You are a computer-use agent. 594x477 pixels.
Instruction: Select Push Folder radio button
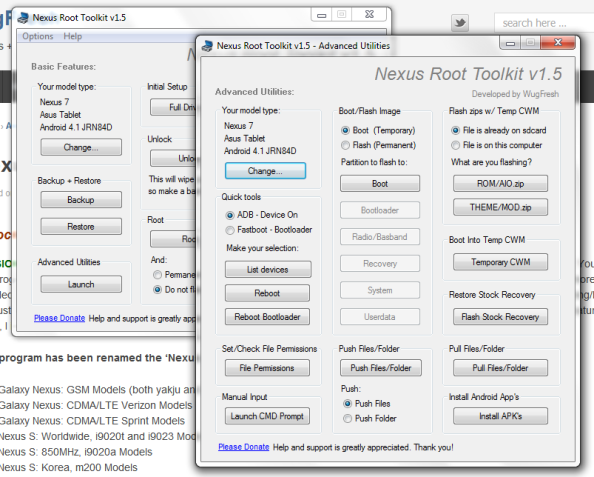tap(347, 419)
